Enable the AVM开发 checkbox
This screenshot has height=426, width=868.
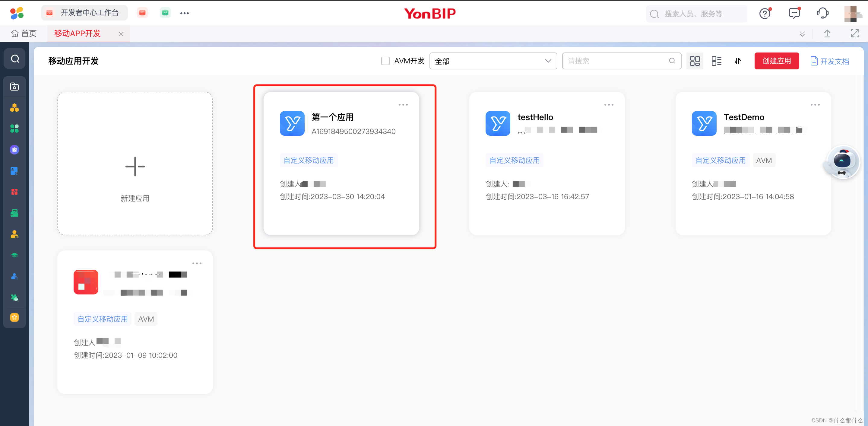(x=385, y=61)
